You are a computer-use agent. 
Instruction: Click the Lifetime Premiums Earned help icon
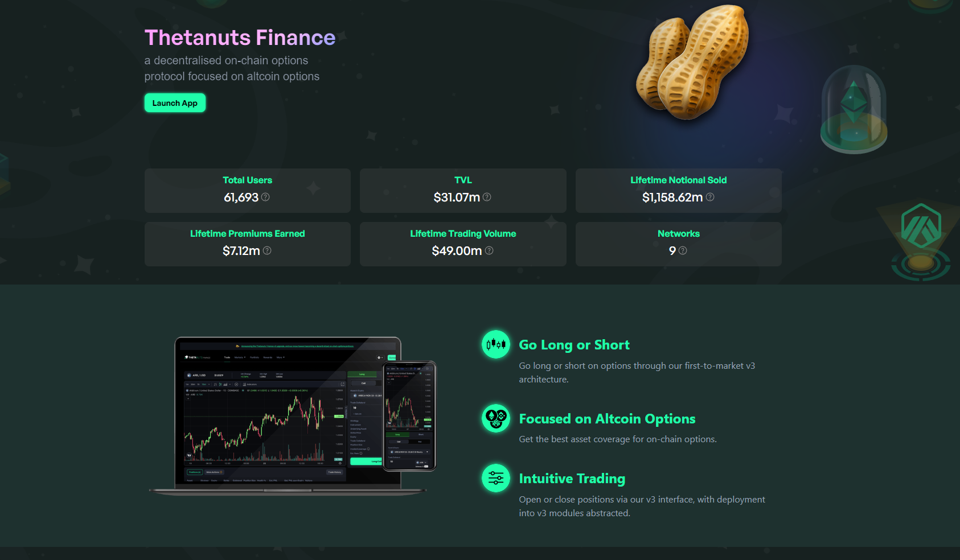click(x=267, y=250)
